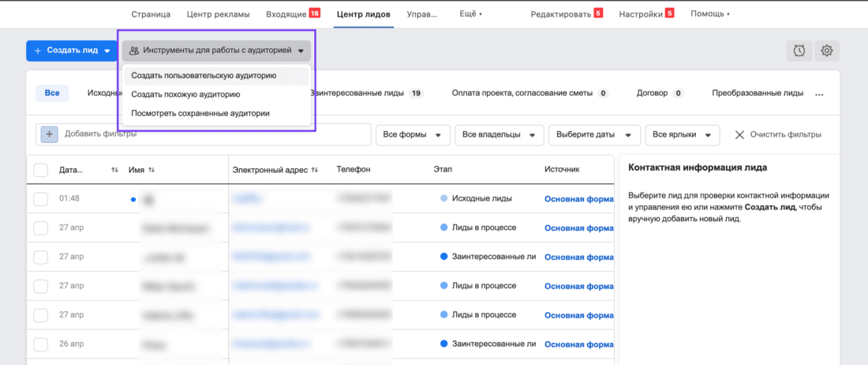
Task: Go to the Центр рекламы tab
Action: click(x=218, y=14)
